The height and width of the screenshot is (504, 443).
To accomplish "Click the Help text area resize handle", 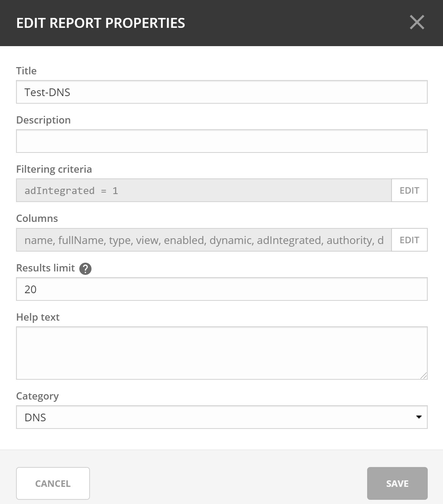I will click(x=424, y=376).
